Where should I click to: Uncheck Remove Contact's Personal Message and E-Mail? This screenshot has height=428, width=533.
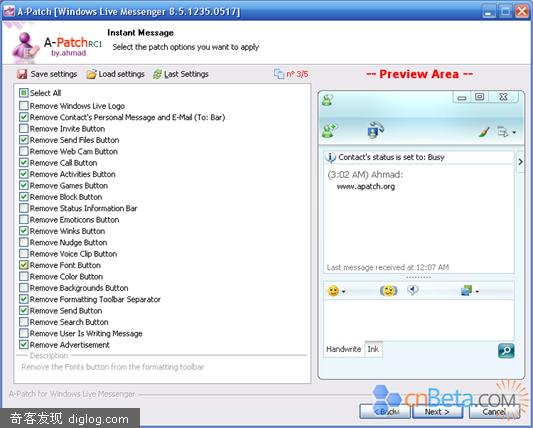click(23, 117)
